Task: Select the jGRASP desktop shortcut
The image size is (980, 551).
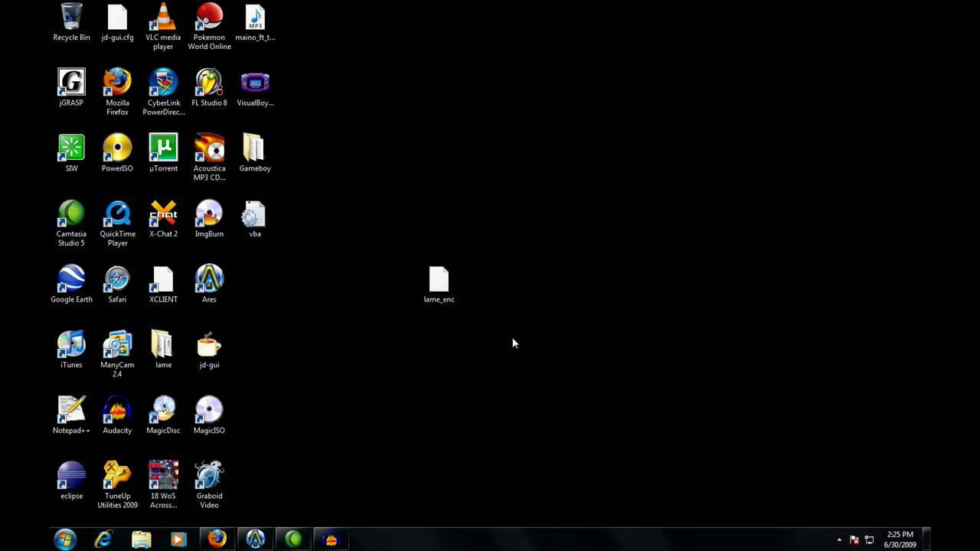Action: click(x=71, y=88)
